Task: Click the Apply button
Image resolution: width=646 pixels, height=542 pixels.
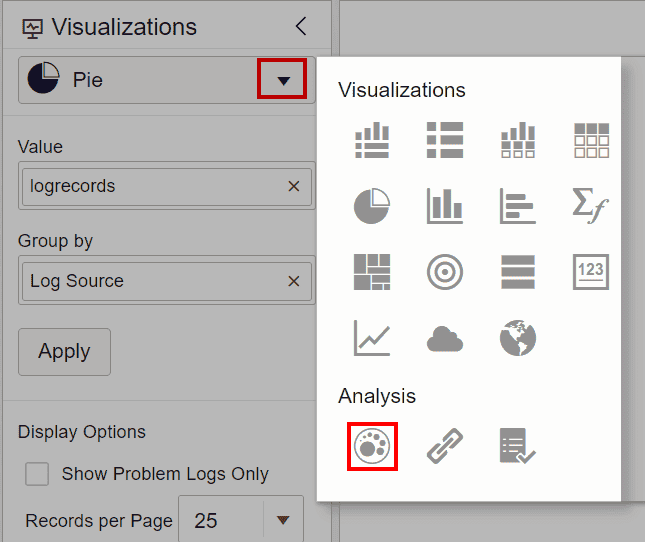Action: point(64,351)
